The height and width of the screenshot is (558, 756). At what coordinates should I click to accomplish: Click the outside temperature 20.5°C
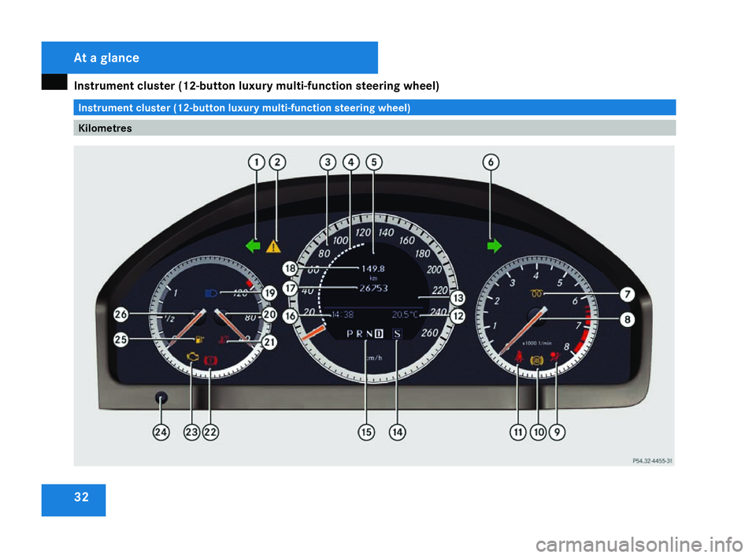405,314
